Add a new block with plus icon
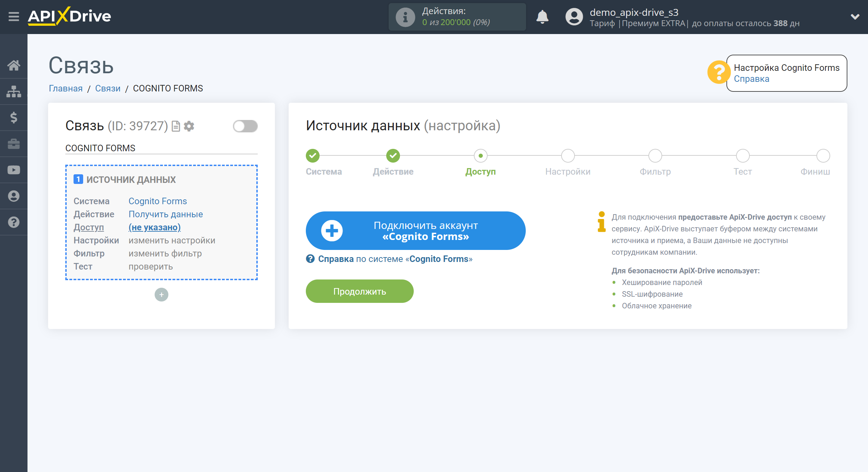Screen dimensions: 868x472 coord(162,295)
